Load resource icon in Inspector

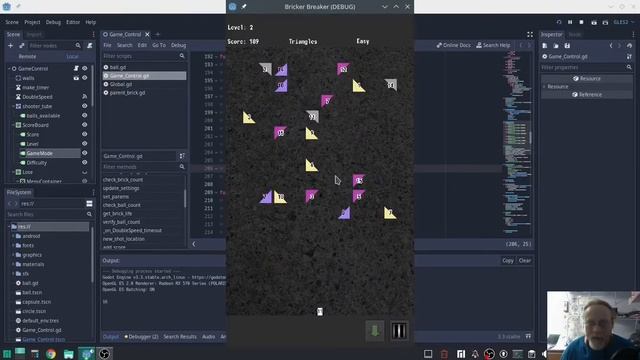[x=556, y=46]
